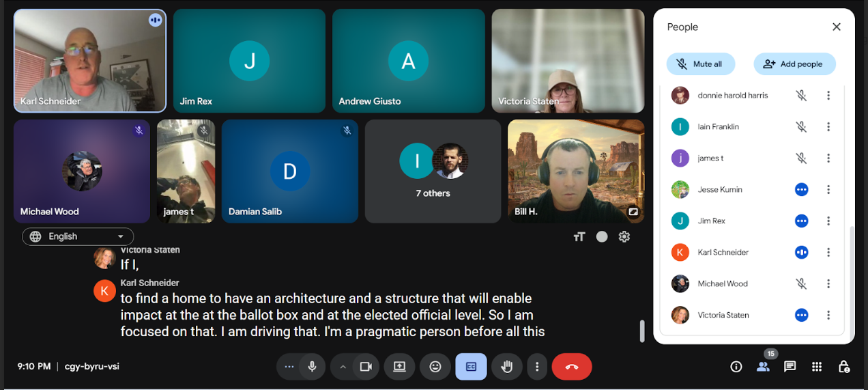The width and height of the screenshot is (868, 390).
Task: Click muted mic icon for Iain Franklin
Action: [x=802, y=127]
